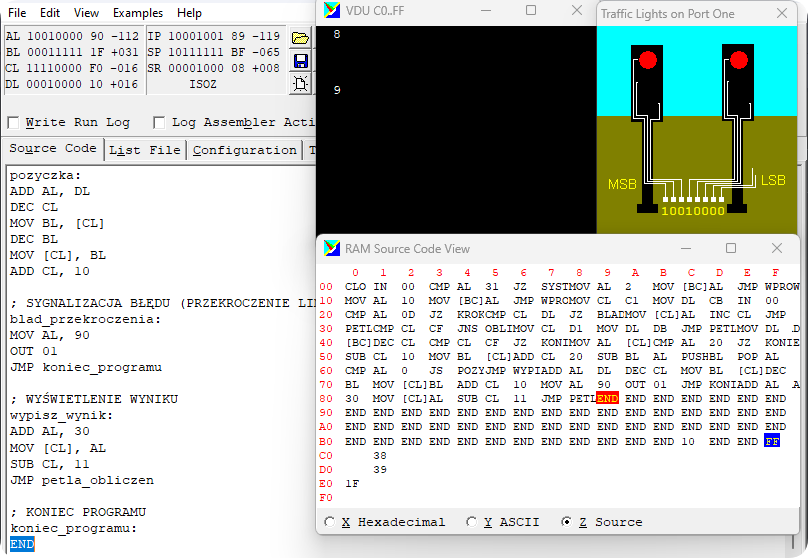The image size is (808, 558).
Task: Click the highlighted END line in source code
Action: [x=22, y=544]
